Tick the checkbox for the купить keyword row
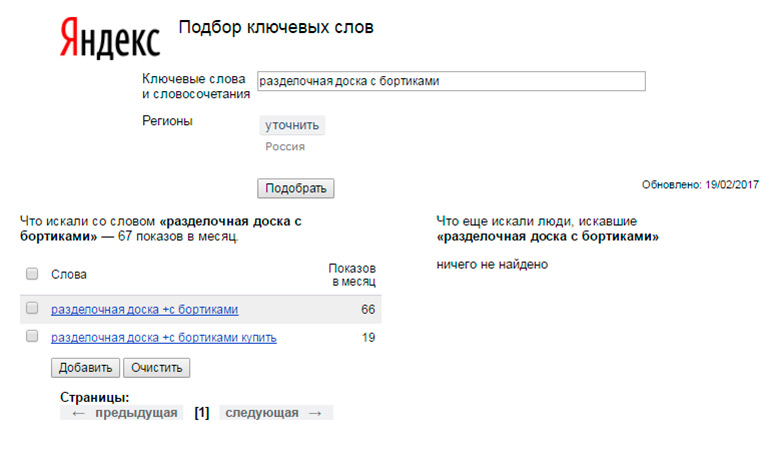 click(x=32, y=337)
